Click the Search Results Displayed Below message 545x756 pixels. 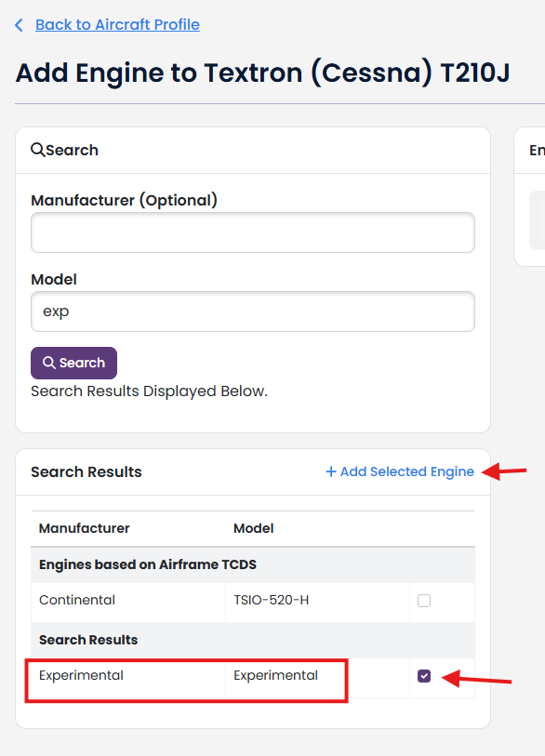point(149,391)
